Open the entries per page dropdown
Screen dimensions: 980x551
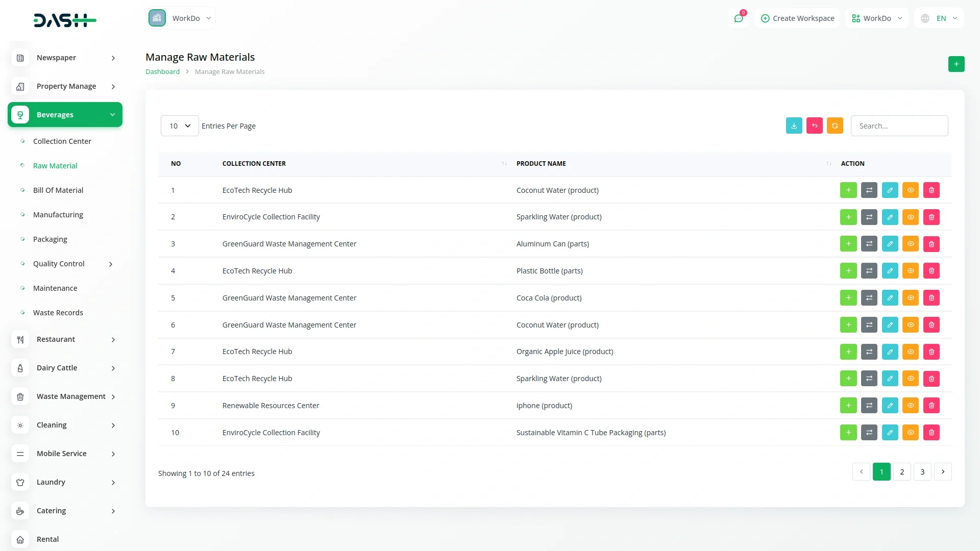(x=180, y=126)
